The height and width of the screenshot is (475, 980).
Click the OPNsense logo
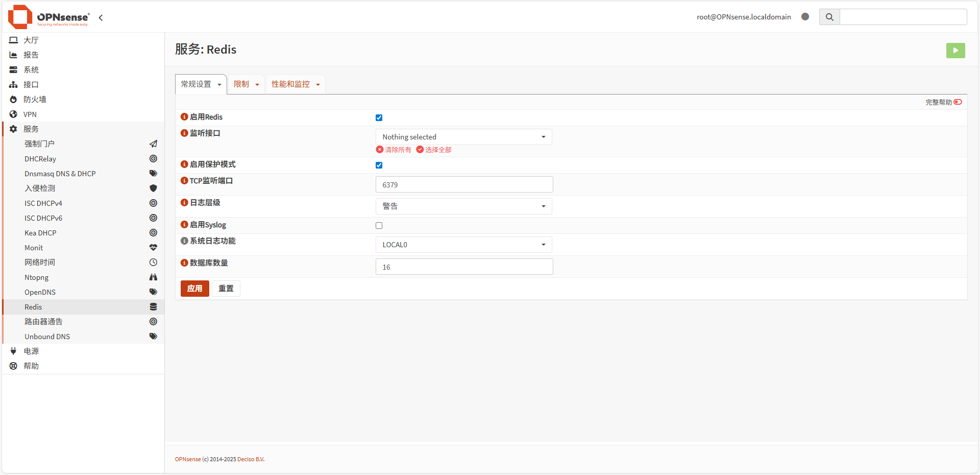tap(20, 17)
